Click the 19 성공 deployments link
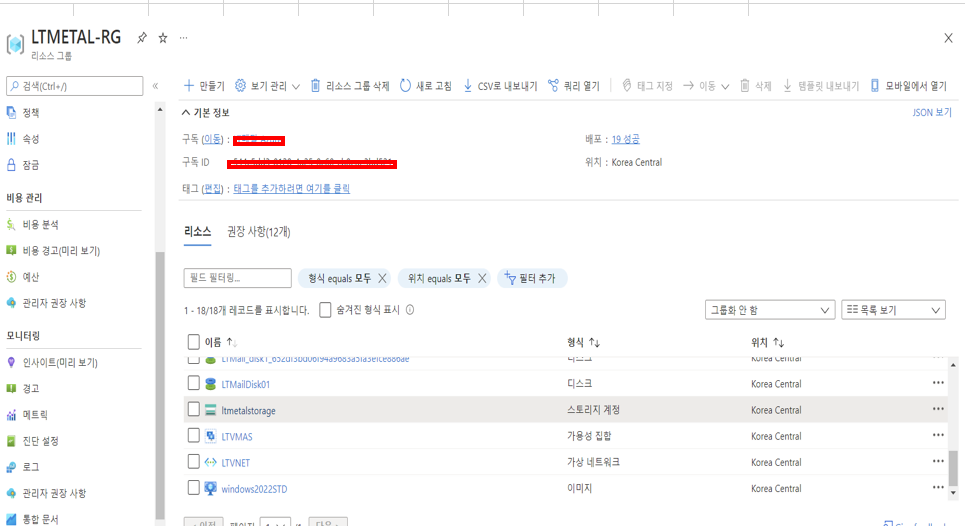 point(625,139)
